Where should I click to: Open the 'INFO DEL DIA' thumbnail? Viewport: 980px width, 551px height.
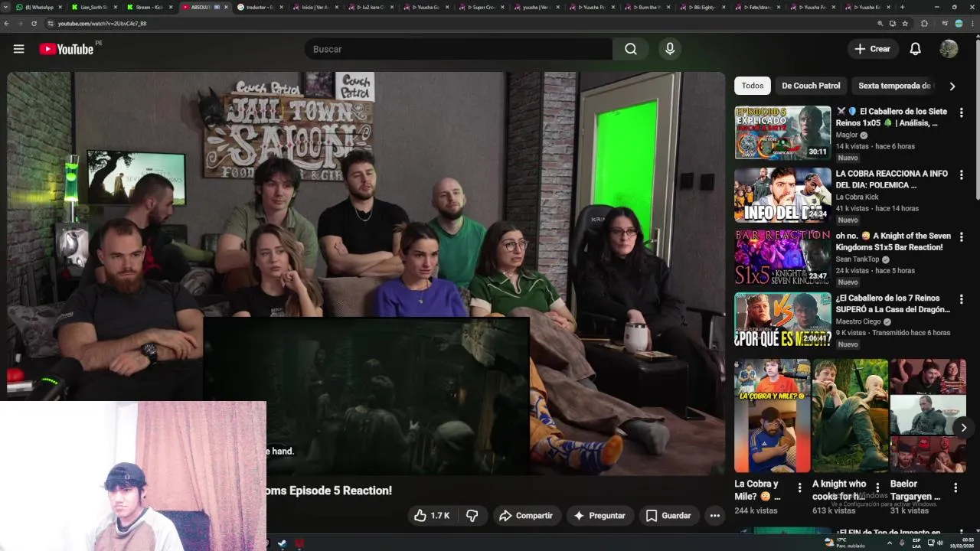782,194
